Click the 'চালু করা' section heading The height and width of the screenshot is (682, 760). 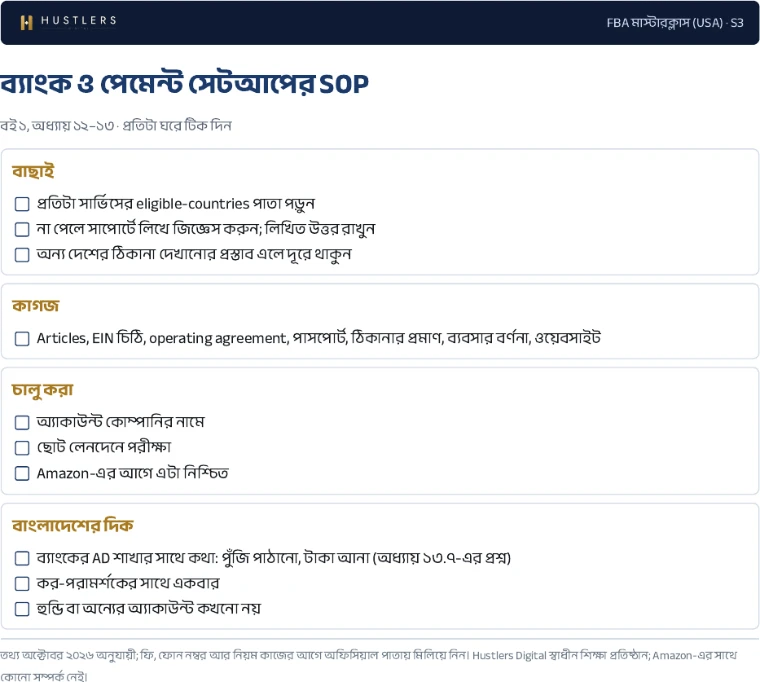point(43,390)
